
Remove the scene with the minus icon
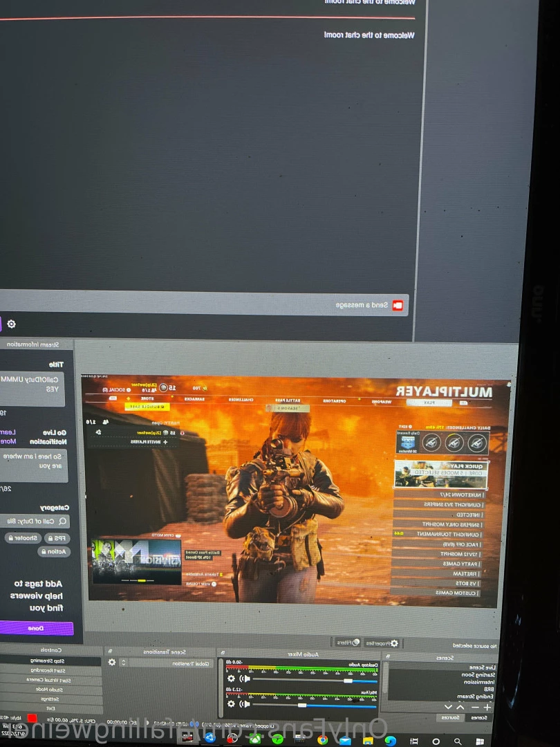point(474,708)
